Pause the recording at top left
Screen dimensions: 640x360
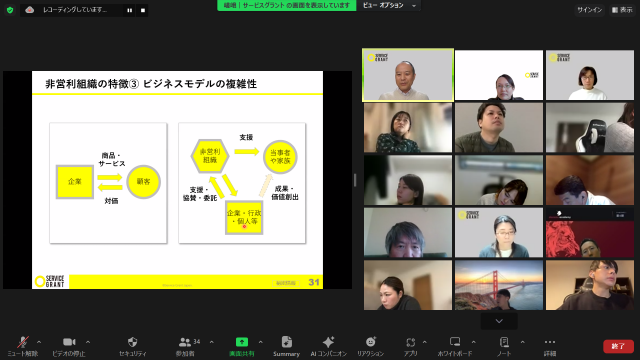coord(129,10)
